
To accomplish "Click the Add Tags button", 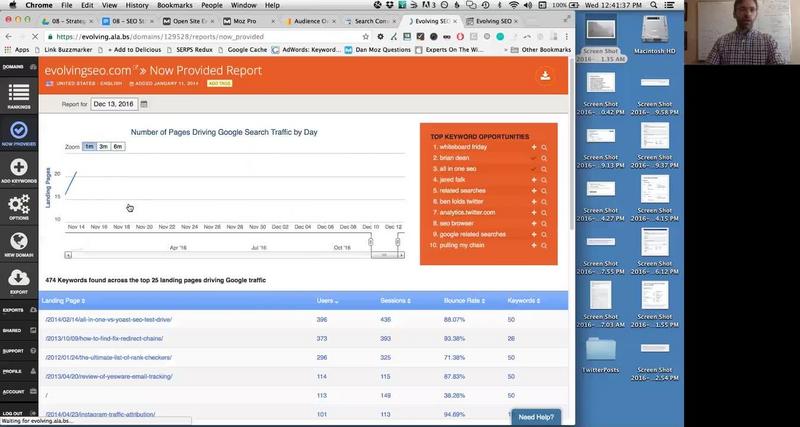I will [x=219, y=83].
